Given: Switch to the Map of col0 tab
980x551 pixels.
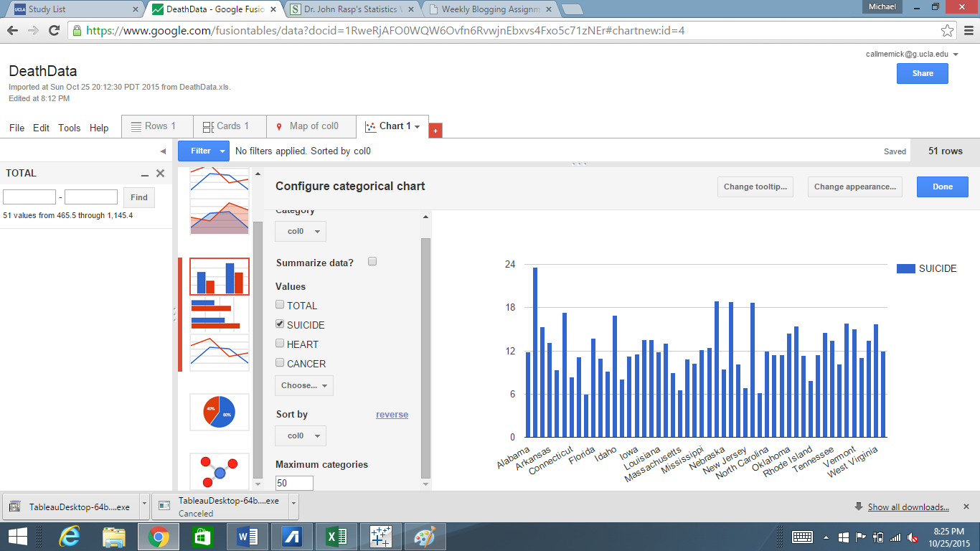Looking at the screenshot, I should click(313, 126).
